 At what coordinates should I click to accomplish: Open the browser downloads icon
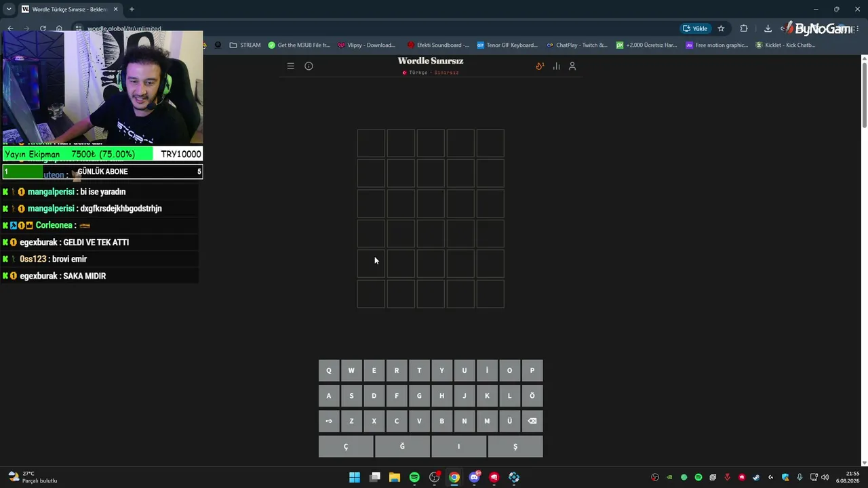(768, 28)
